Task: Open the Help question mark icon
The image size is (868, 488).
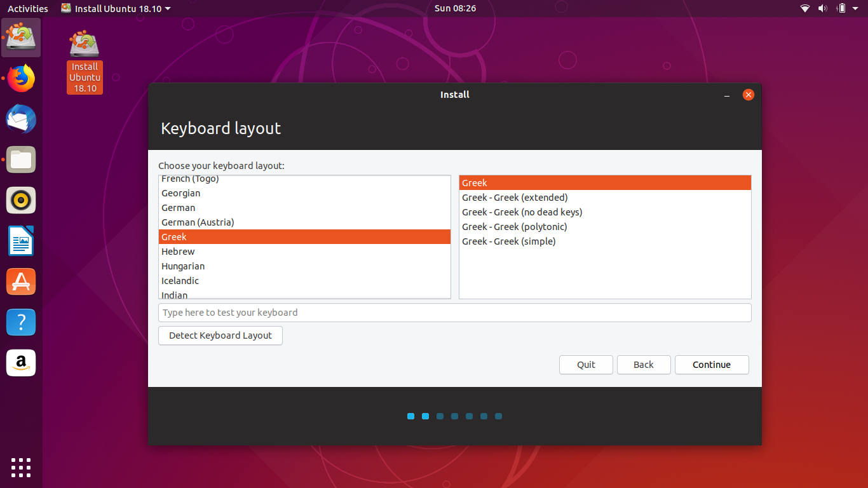Action: coord(21,322)
